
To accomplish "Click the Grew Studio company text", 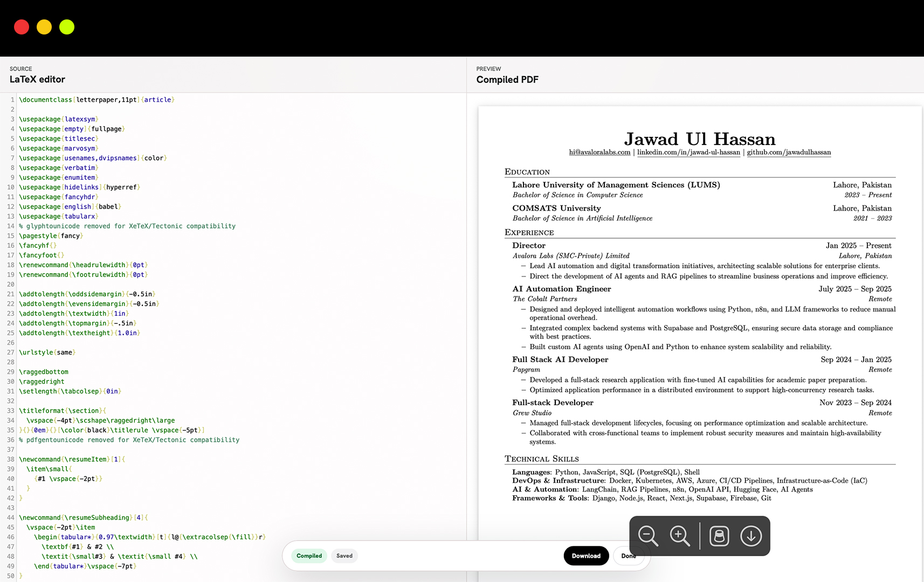I will [532, 413].
